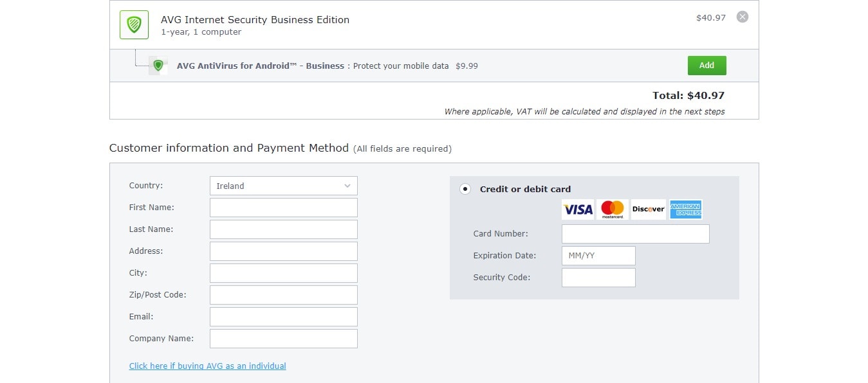Click the Mastercard logo
Viewport: 868px width, 383px height.
pyautogui.click(x=613, y=209)
